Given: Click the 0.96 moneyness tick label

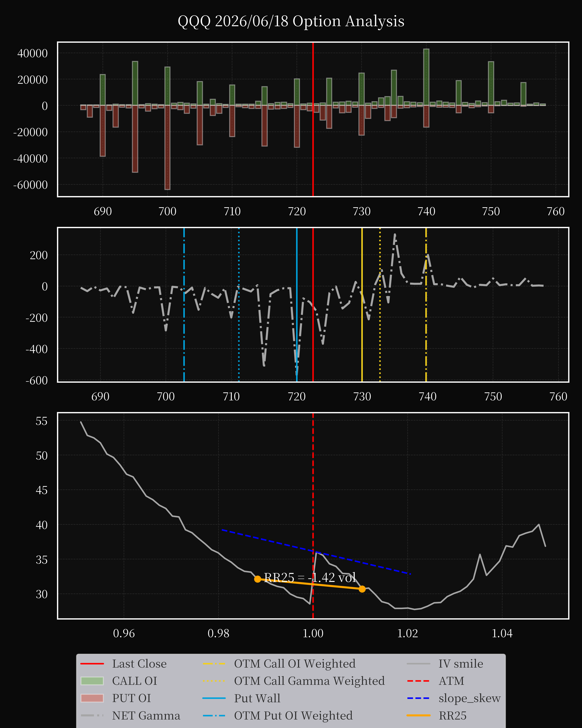Looking at the screenshot, I should pyautogui.click(x=124, y=633).
